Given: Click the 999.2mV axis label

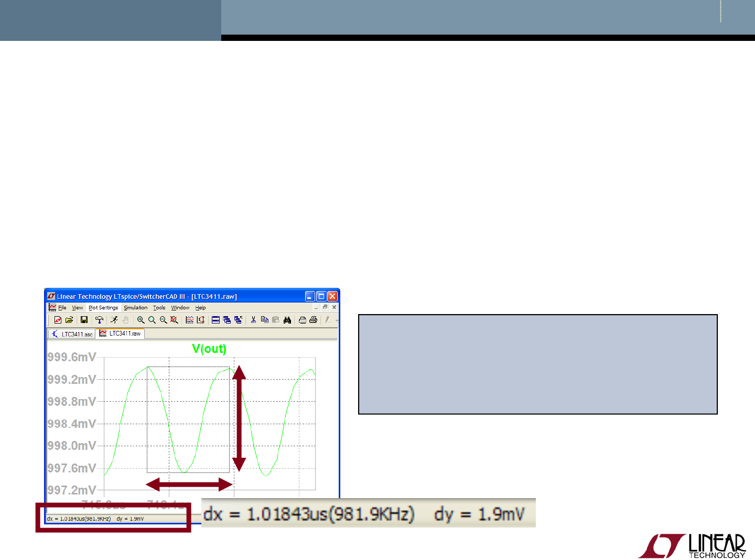Looking at the screenshot, I should tap(72, 380).
